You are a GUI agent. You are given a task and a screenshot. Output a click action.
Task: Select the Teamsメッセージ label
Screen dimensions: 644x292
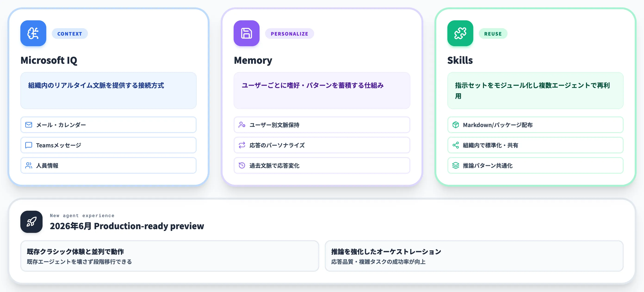(x=59, y=145)
